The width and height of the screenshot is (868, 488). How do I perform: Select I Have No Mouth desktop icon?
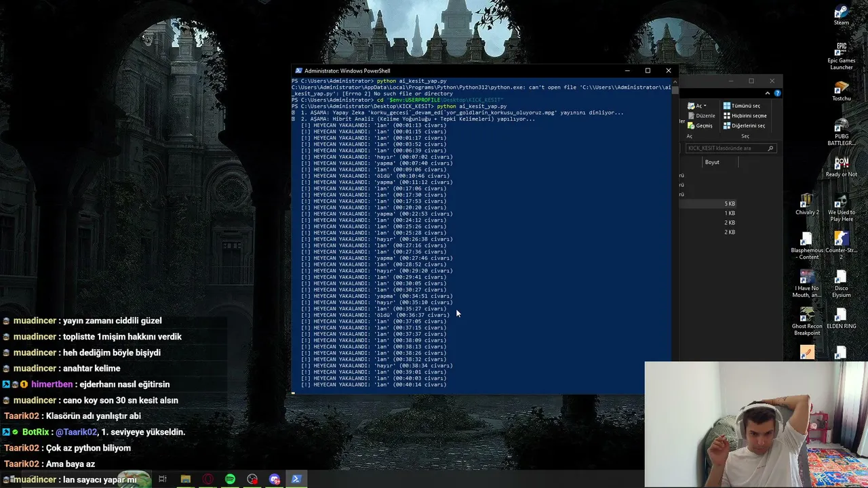pos(806,283)
